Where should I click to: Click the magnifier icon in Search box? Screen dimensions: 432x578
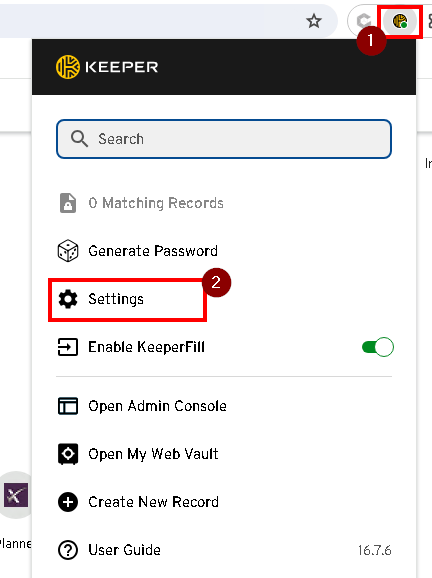coord(79,139)
